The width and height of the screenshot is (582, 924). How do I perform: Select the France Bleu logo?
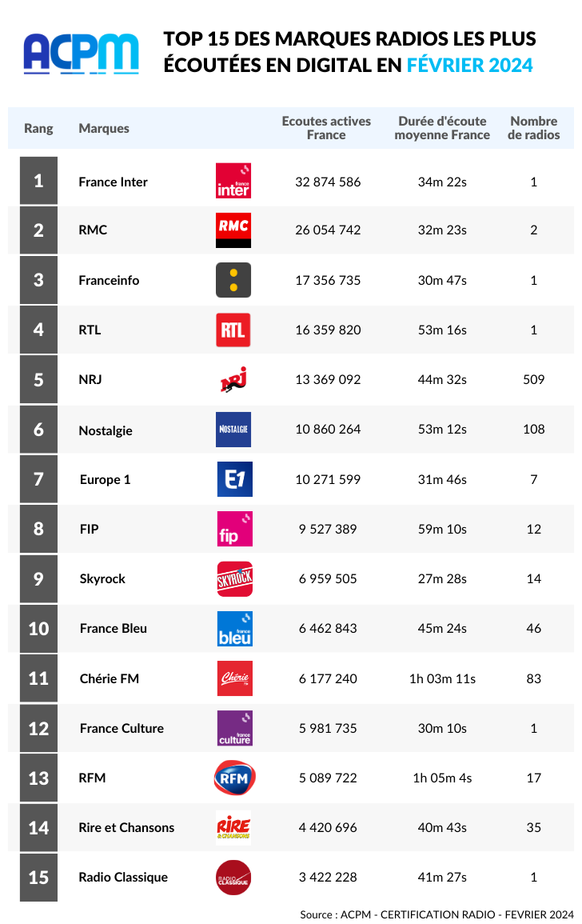235,629
